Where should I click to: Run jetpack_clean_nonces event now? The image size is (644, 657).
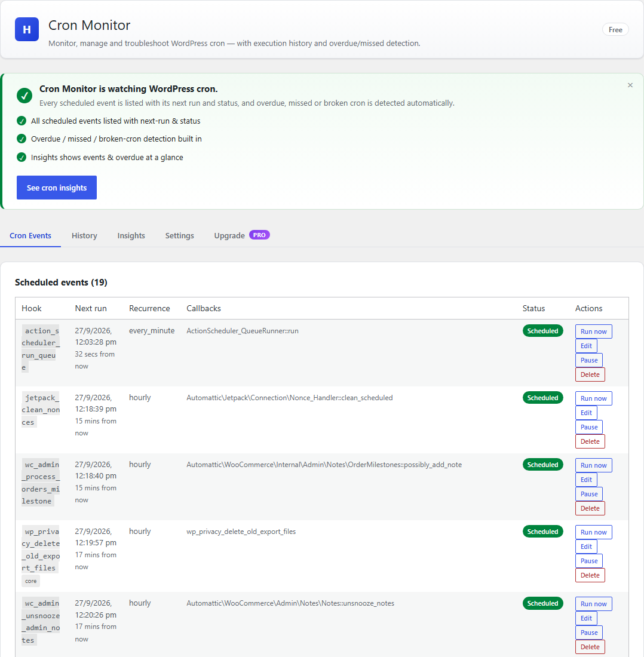(593, 398)
